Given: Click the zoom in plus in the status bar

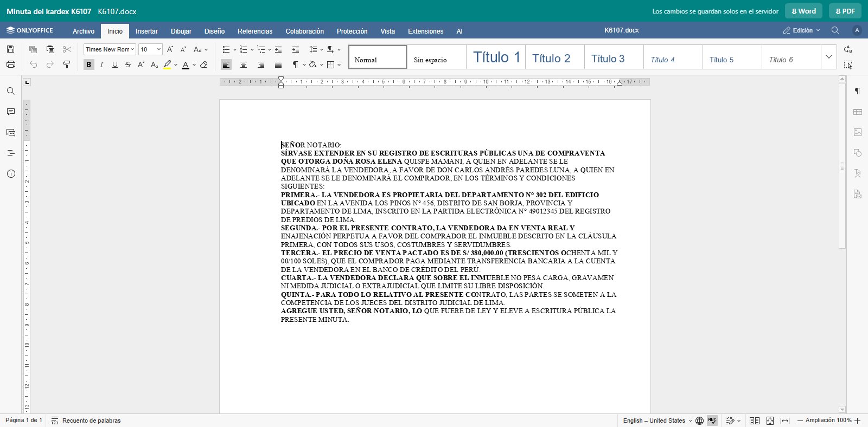Looking at the screenshot, I should [x=858, y=420].
